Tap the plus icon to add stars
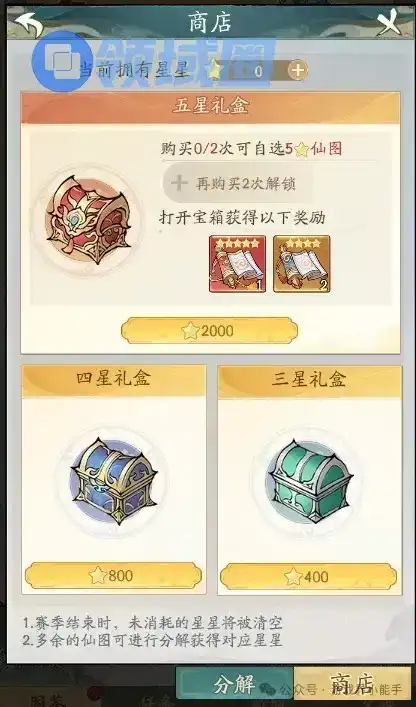The width and height of the screenshot is (416, 707). pos(297,70)
